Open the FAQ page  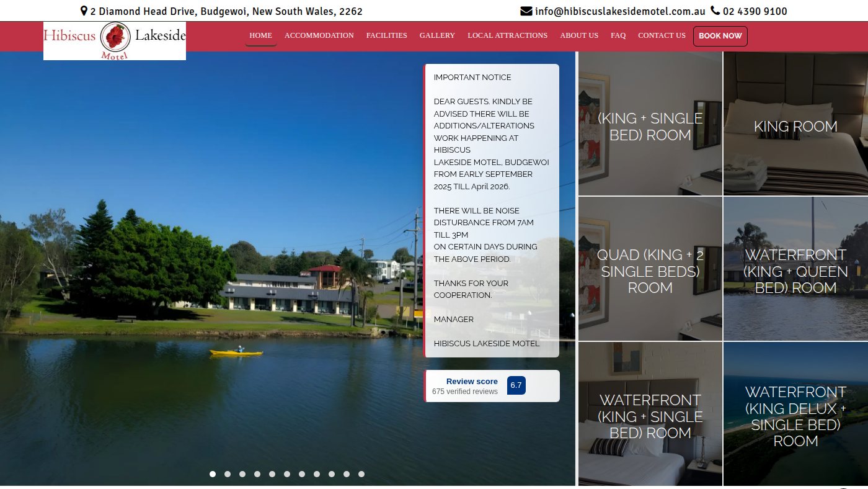618,35
